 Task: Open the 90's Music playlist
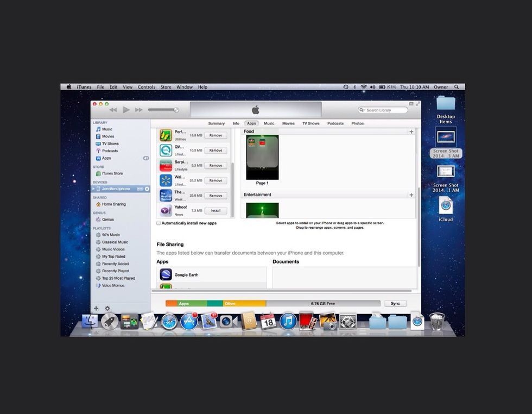[111, 235]
